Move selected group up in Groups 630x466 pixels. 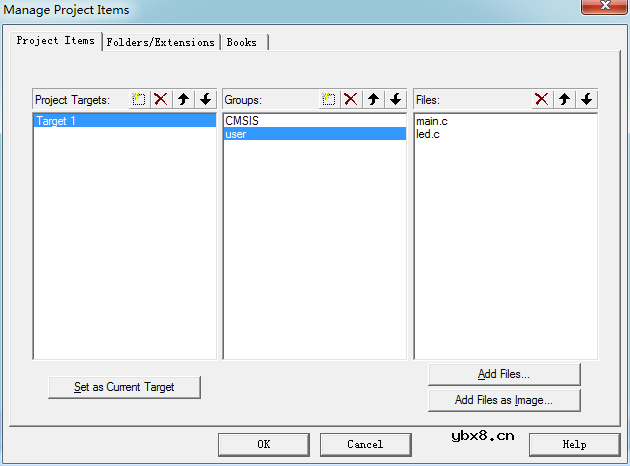click(373, 99)
